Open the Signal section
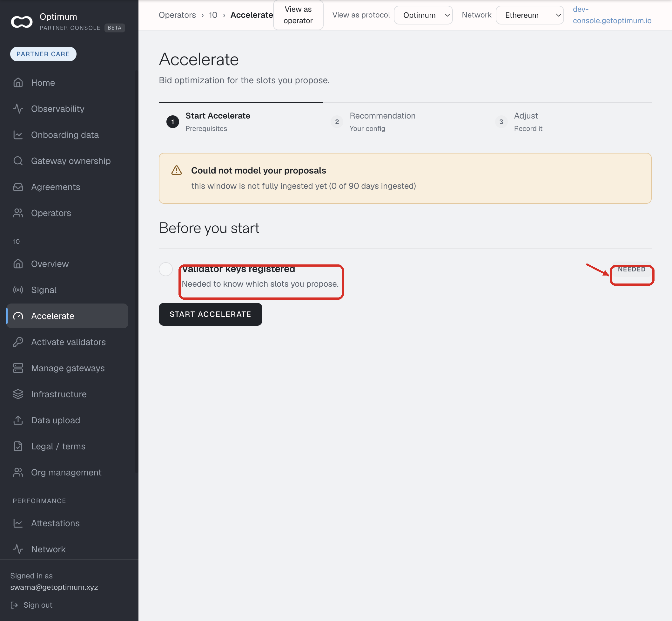Screen dimensions: 672x621 click(67, 290)
